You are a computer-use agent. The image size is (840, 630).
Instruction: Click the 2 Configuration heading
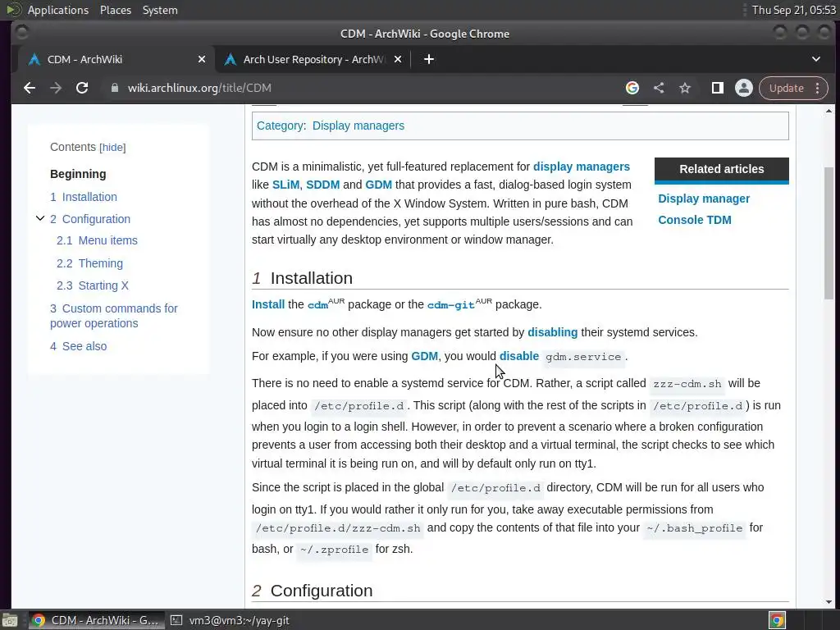click(313, 591)
